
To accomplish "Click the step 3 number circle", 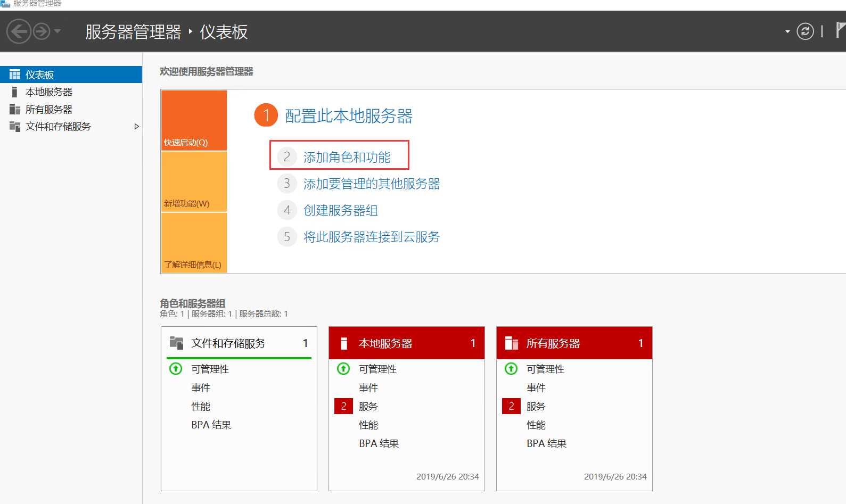I will click(287, 184).
